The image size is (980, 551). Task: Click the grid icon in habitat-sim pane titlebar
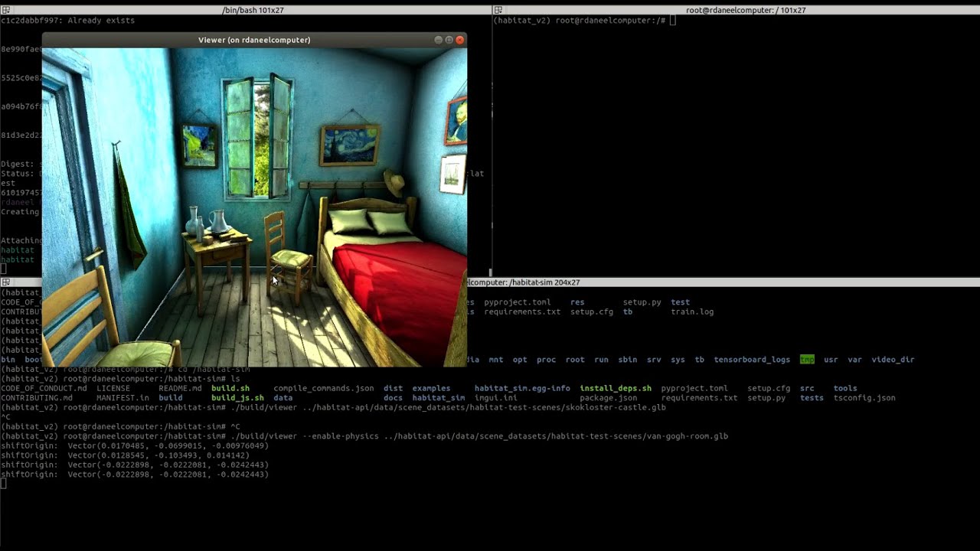tap(5, 282)
